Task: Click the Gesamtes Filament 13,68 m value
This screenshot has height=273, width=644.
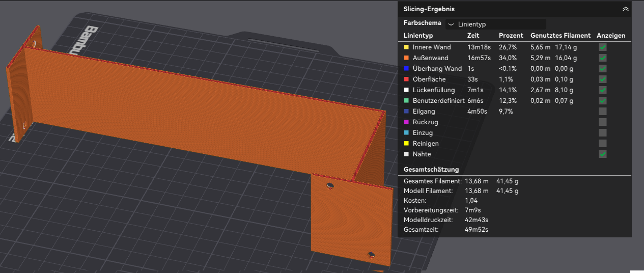Action: [x=477, y=181]
